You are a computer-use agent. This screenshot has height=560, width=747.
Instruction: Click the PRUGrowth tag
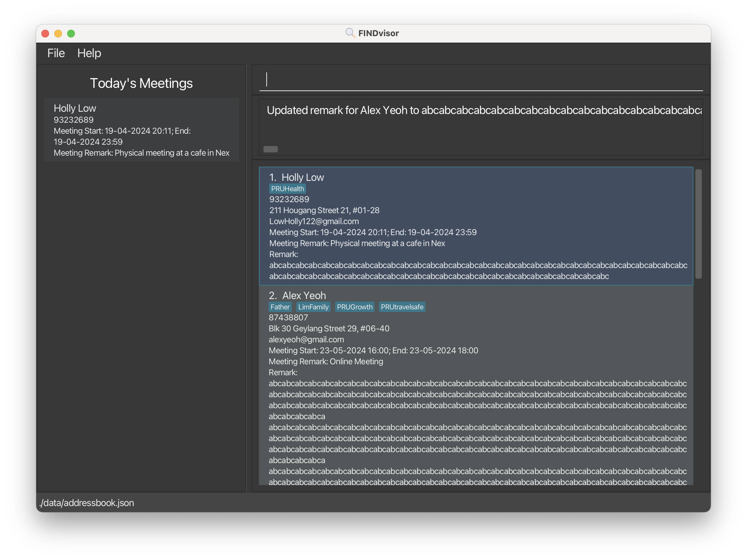(x=354, y=307)
